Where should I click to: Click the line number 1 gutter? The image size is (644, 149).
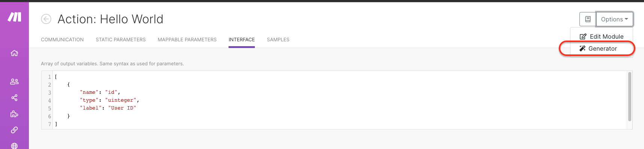click(x=49, y=77)
